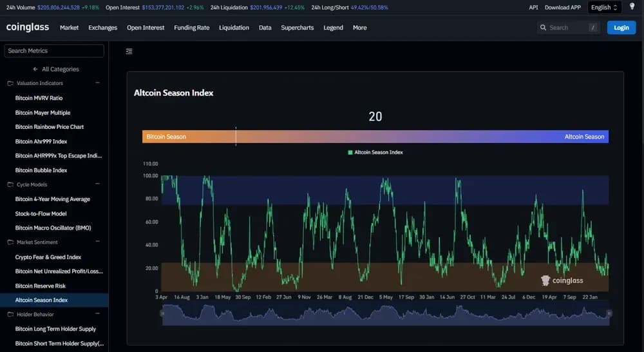Screen dimensions: 644x352
Task: Click the left handle of chart range slider
Action: pyautogui.click(x=162, y=313)
